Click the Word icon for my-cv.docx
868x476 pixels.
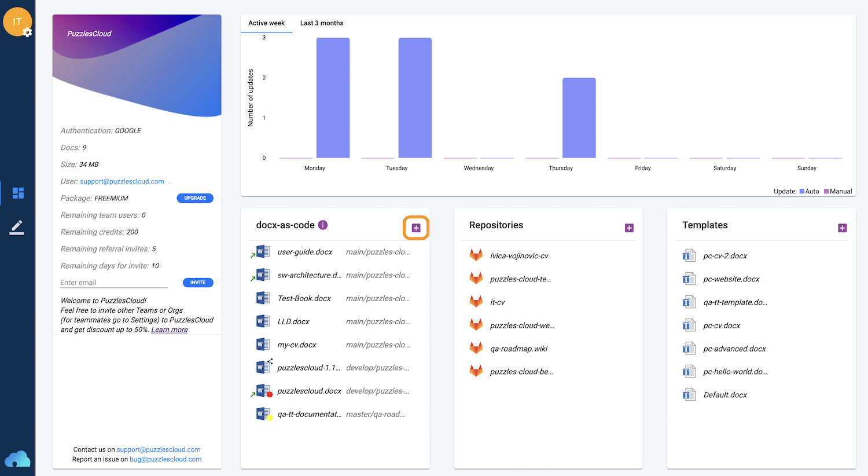pyautogui.click(x=263, y=344)
